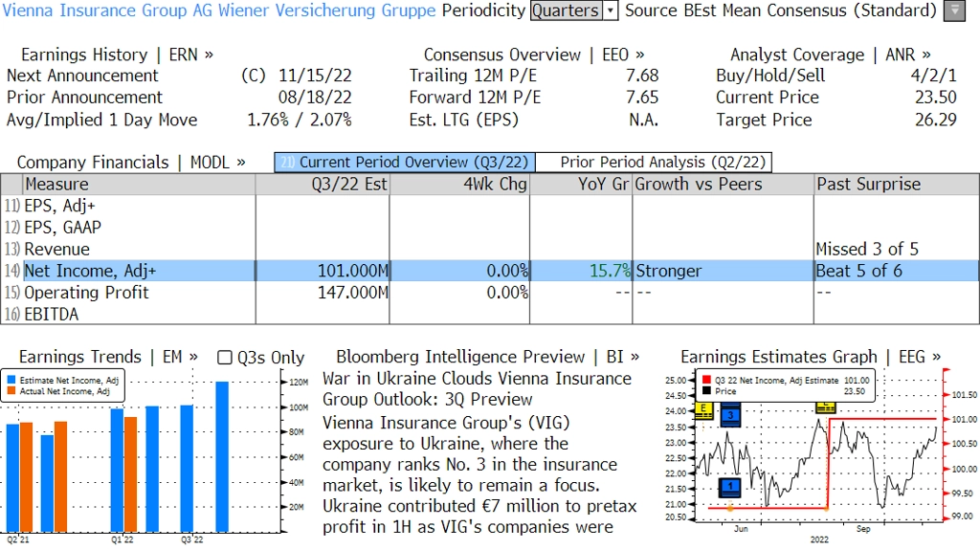Click the orange dot below the blue 1 marker

coord(730,509)
